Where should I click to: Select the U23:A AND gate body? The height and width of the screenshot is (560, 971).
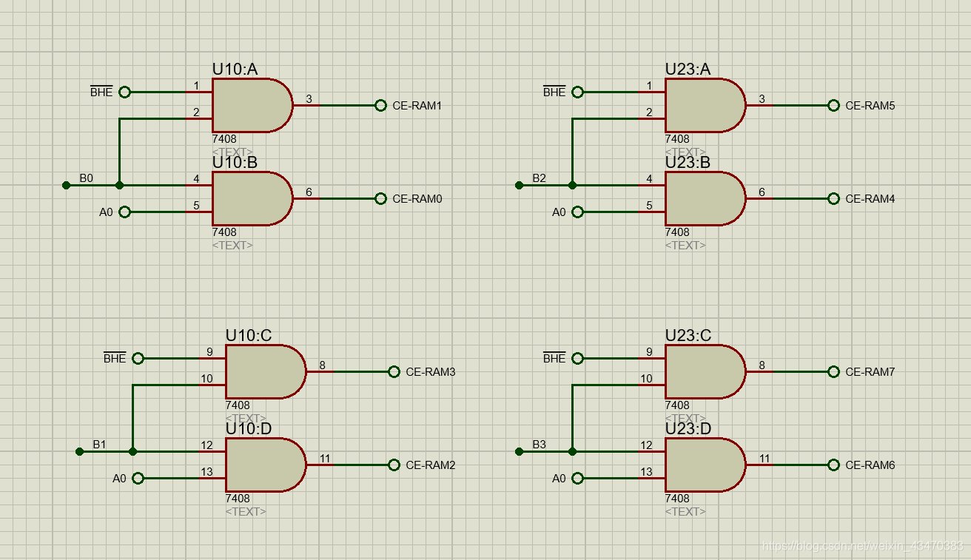(705, 105)
